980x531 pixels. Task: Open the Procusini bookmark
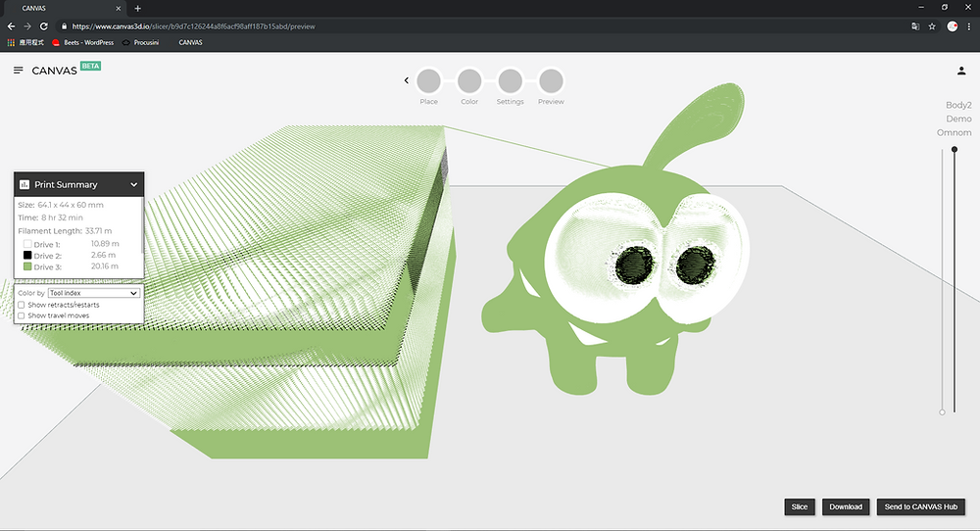pyautogui.click(x=140, y=42)
